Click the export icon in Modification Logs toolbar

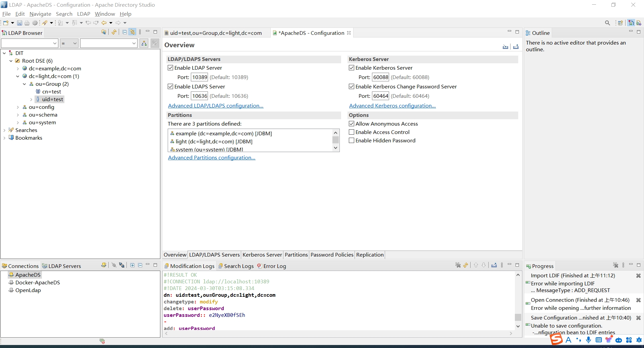click(494, 265)
